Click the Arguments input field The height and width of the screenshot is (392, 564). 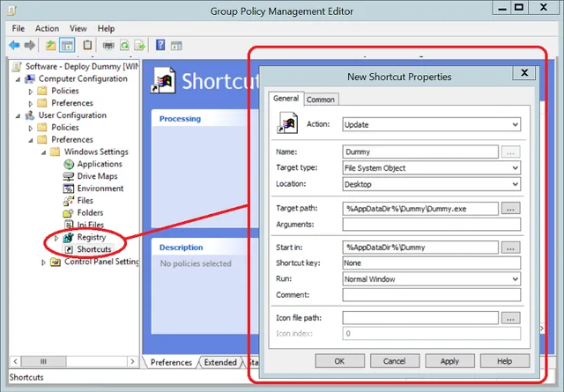[431, 225]
